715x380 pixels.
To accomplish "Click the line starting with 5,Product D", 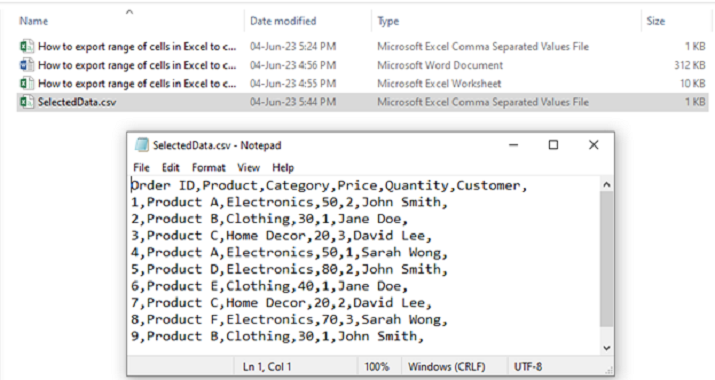I will pos(289,269).
